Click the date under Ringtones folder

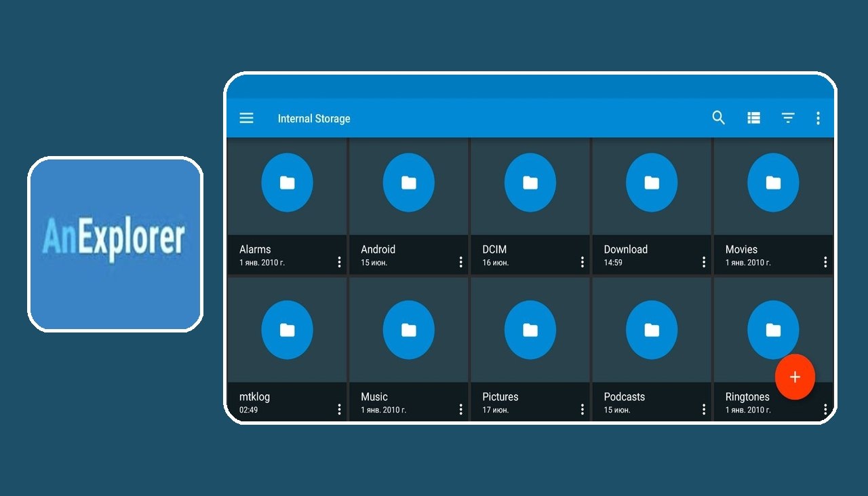[747, 410]
